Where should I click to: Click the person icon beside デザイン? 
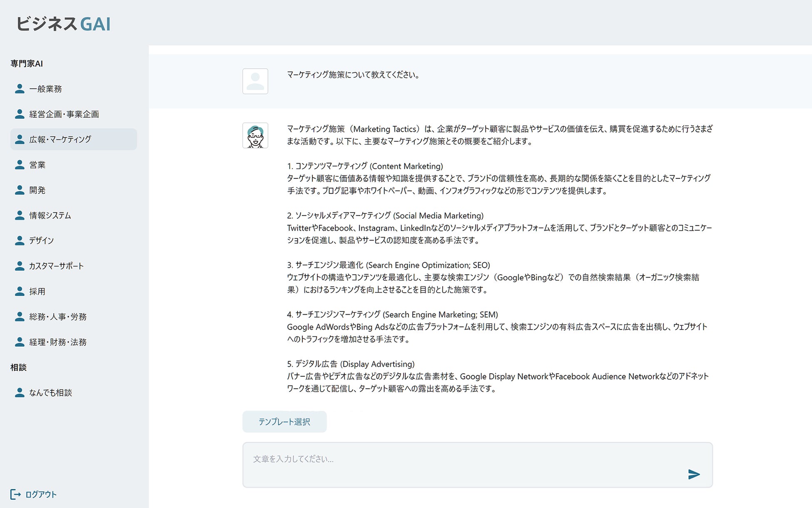[x=20, y=240]
